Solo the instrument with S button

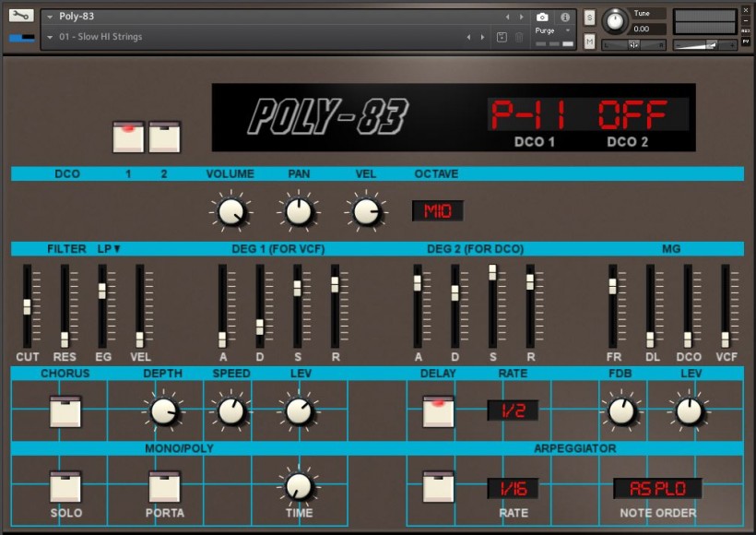click(x=589, y=18)
